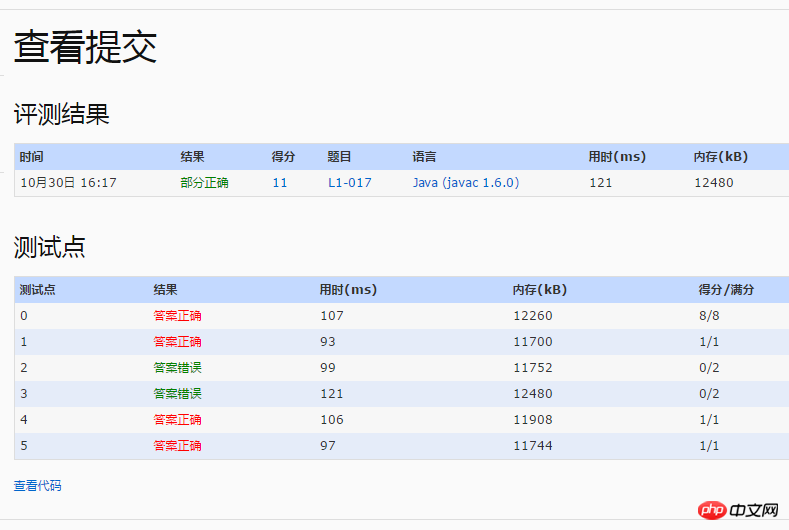
Task: Click 内存(kB) header in 测试点 table
Action: click(539, 290)
